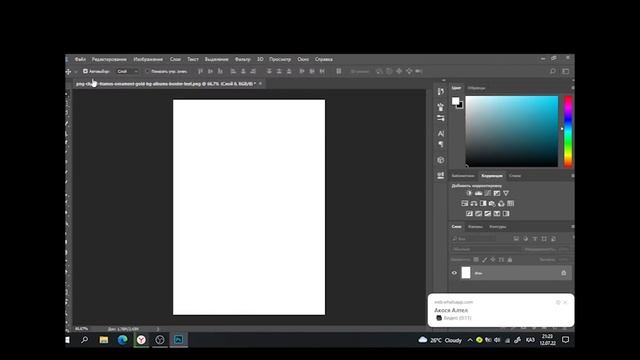640x360 pixels.
Task: Add an Exposure adjustment layer
Action: (497, 193)
